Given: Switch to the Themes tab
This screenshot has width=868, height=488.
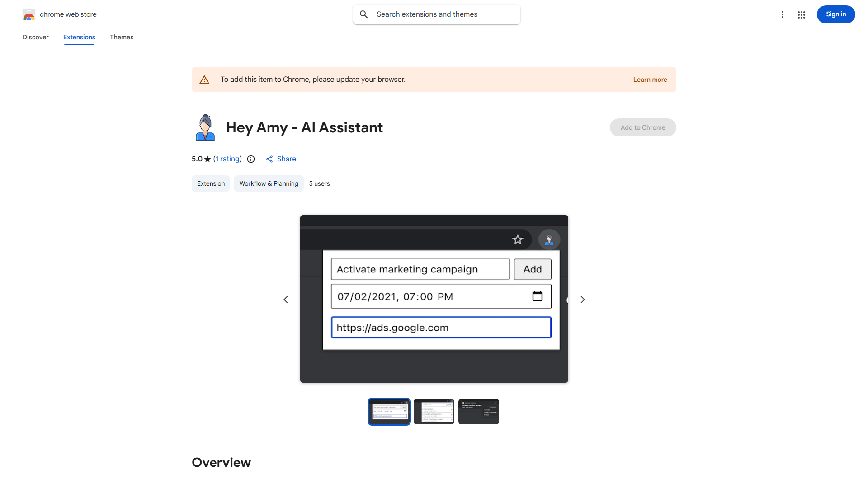Looking at the screenshot, I should (122, 37).
